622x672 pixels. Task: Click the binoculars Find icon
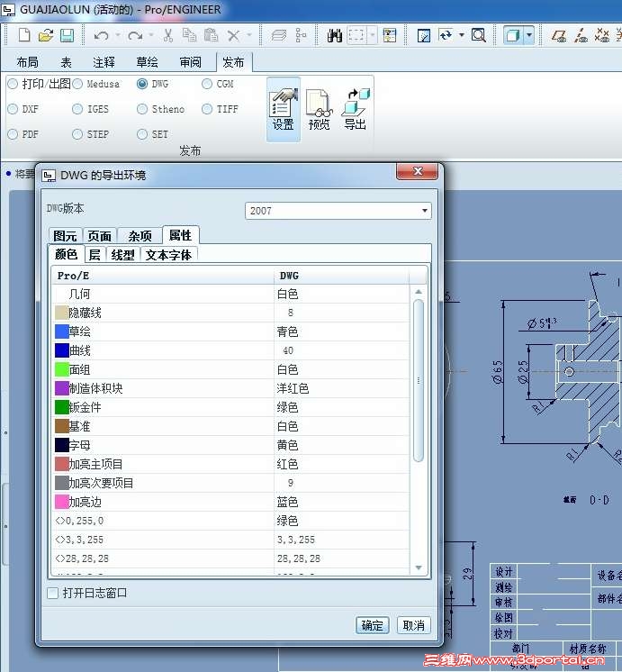click(x=335, y=35)
